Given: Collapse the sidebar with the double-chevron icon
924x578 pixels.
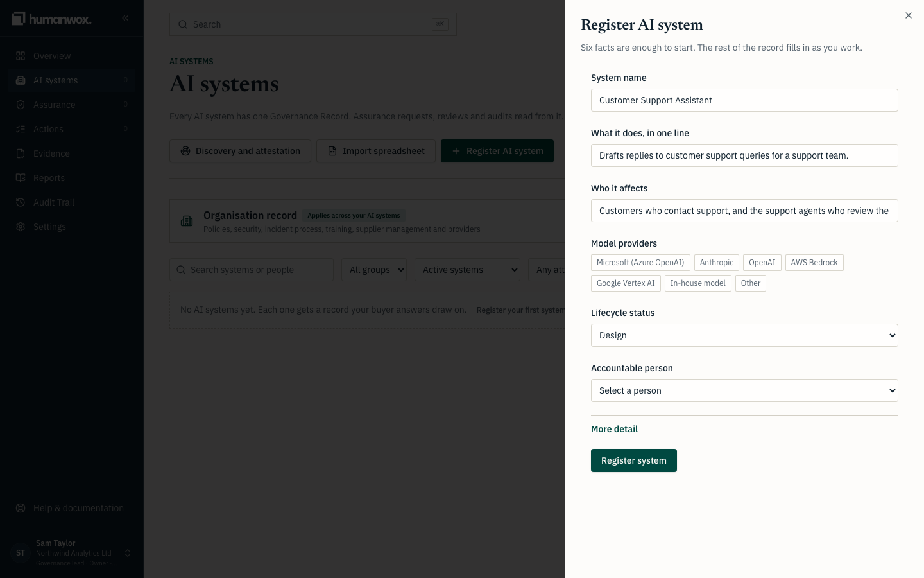Looking at the screenshot, I should click(x=125, y=18).
